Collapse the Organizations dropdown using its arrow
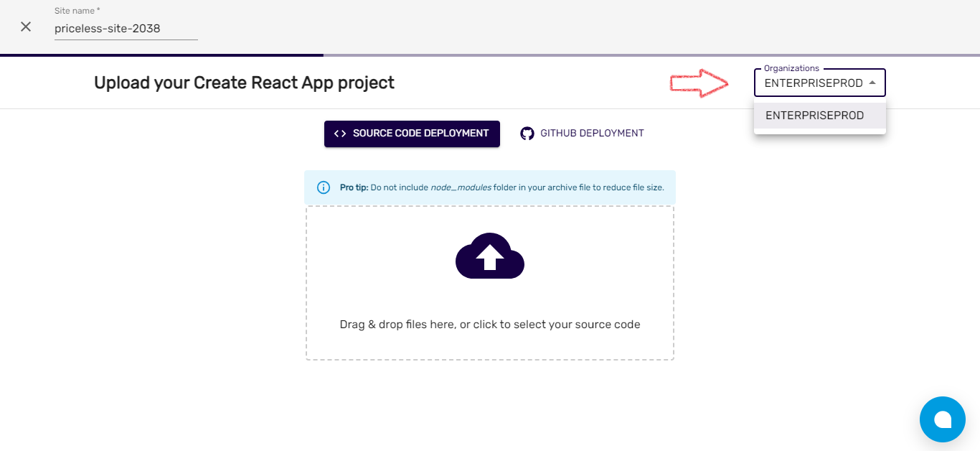Screen dimensions: 980x451 pos(872,83)
